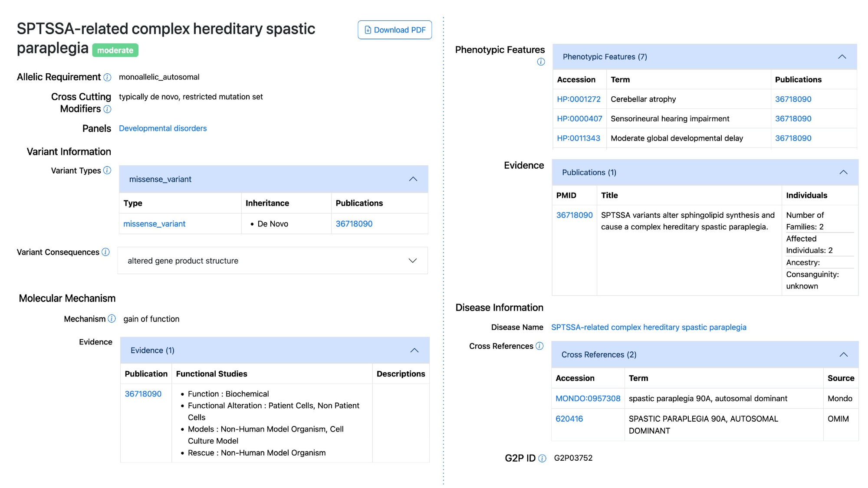The image size is (868, 488).
Task: Open the Developmental disorders panel link
Action: 163,128
